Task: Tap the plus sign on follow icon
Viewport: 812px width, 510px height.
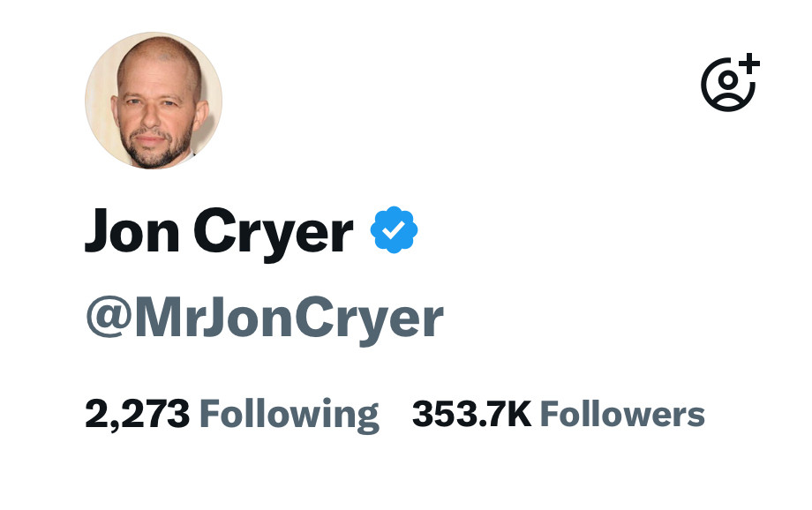Action: tap(749, 64)
